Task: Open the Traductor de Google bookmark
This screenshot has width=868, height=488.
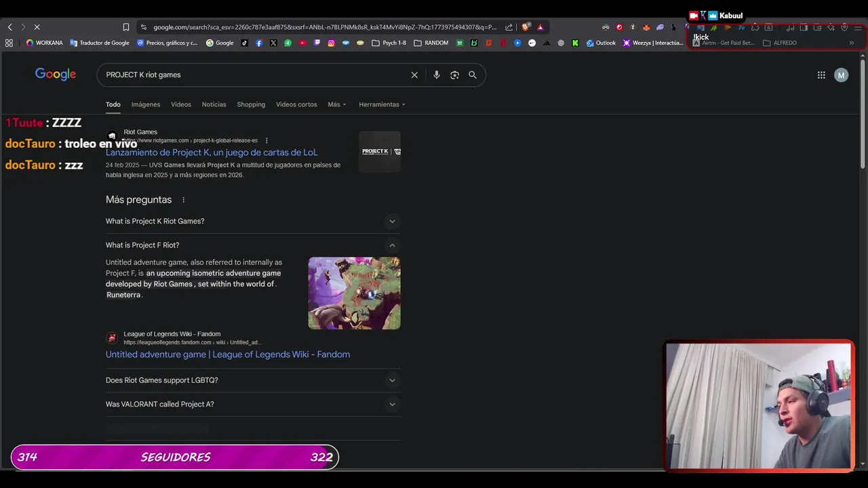Action: pos(99,43)
